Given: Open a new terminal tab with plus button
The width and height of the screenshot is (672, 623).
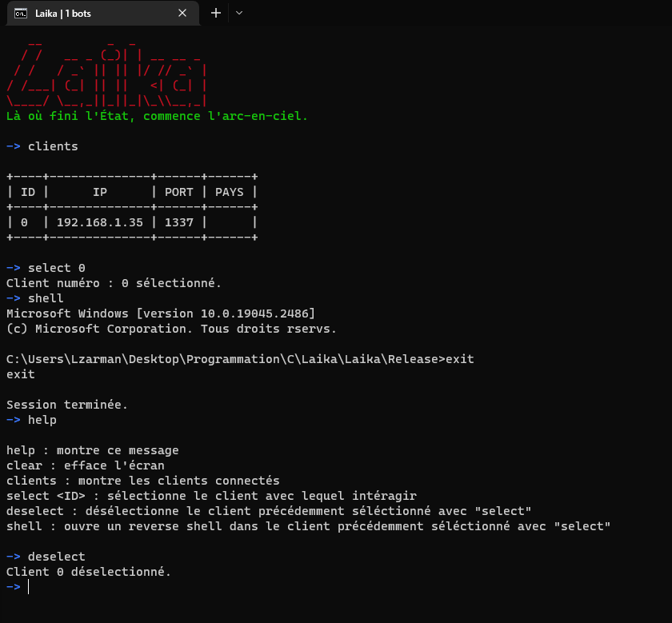Looking at the screenshot, I should click(215, 14).
